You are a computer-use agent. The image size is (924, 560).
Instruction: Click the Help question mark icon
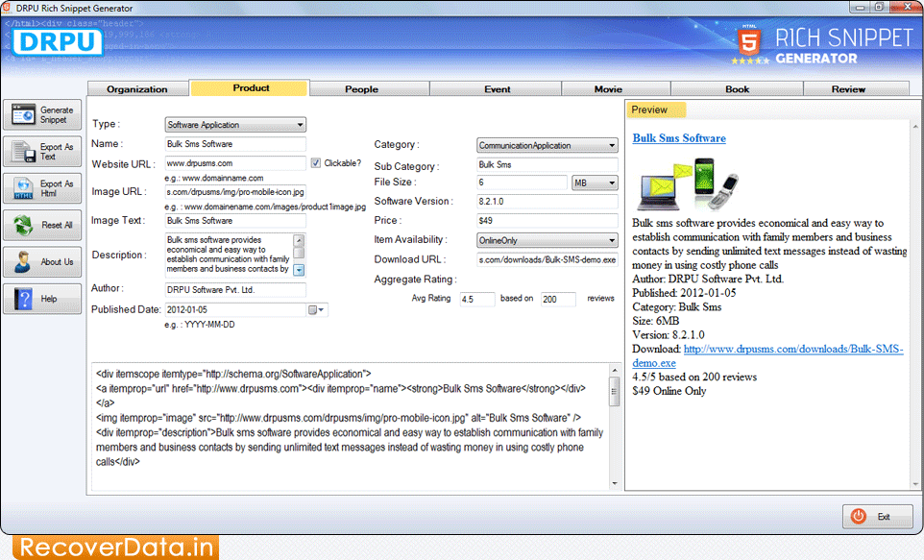(23, 299)
